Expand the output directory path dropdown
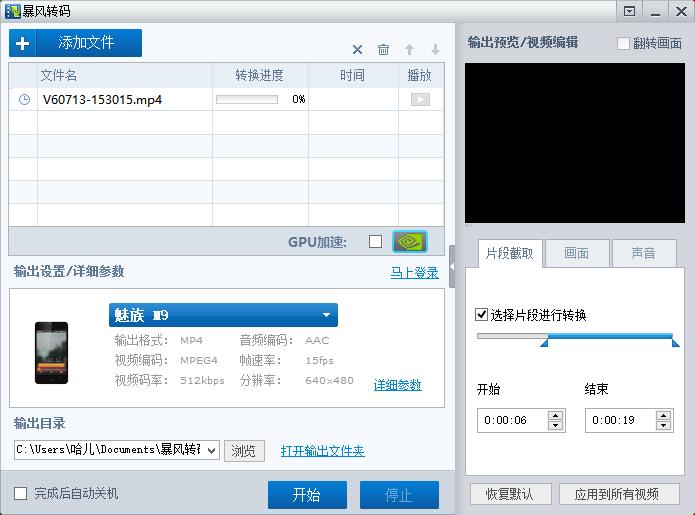 tap(211, 451)
